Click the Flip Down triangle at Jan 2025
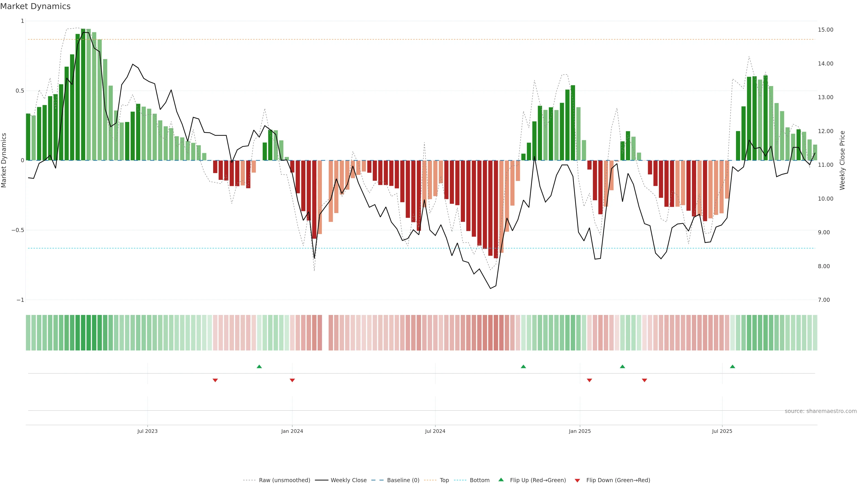This screenshot has height=488, width=868. click(589, 380)
